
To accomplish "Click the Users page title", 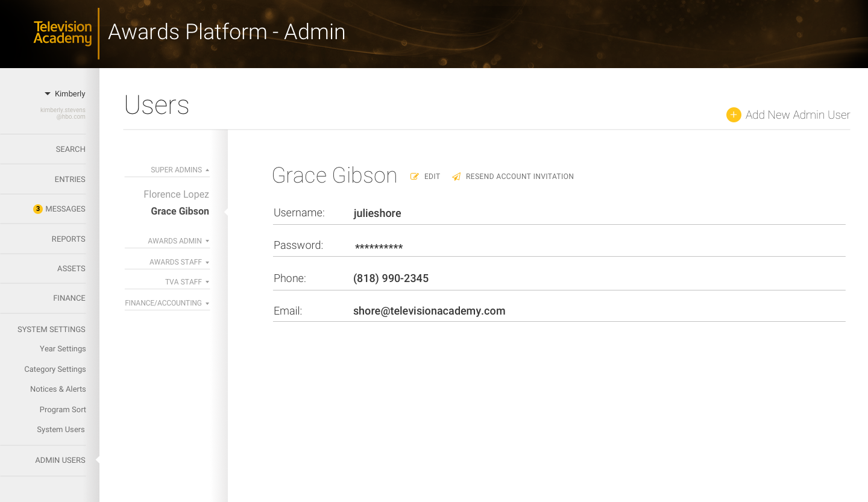I will tap(157, 105).
